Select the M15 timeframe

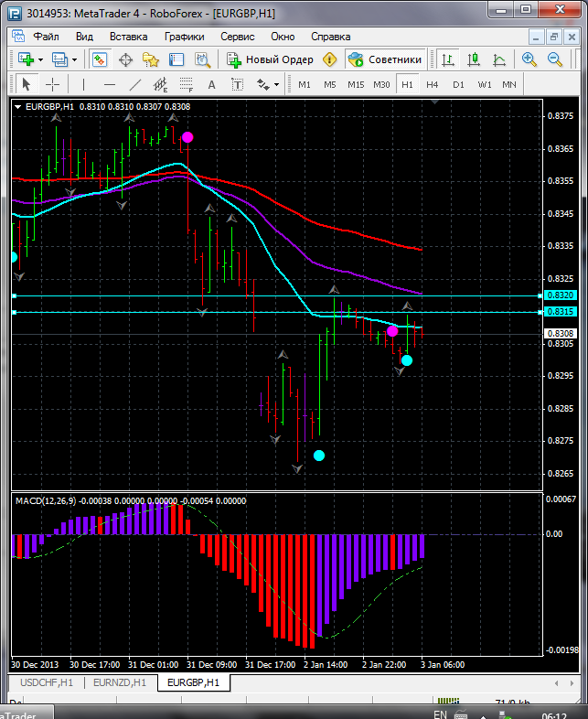coord(356,84)
